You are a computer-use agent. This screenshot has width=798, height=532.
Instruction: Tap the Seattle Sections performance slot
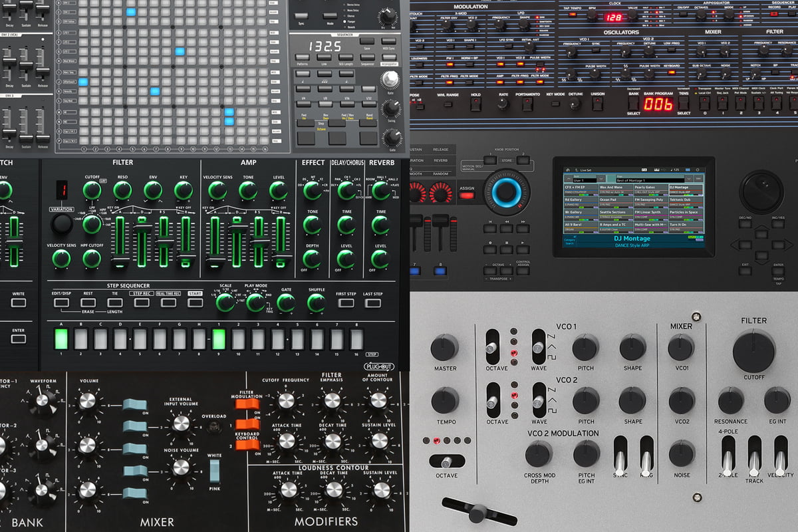click(616, 214)
